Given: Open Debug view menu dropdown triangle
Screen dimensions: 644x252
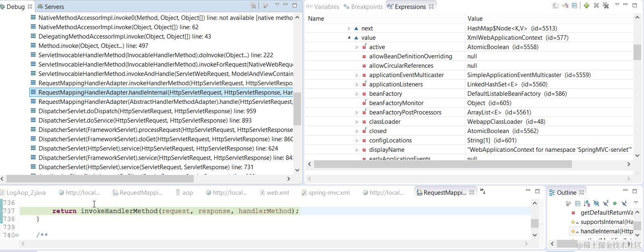Looking at the screenshot, I should pyautogui.click(x=277, y=4).
